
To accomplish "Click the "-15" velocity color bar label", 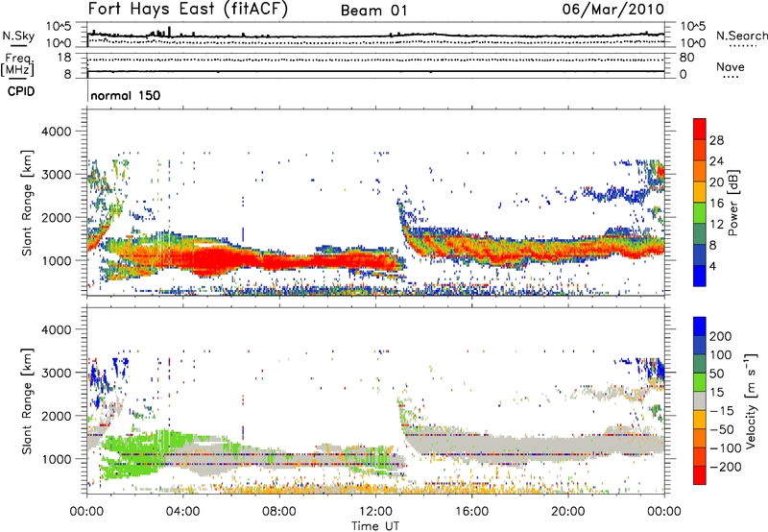I will [x=722, y=411].
